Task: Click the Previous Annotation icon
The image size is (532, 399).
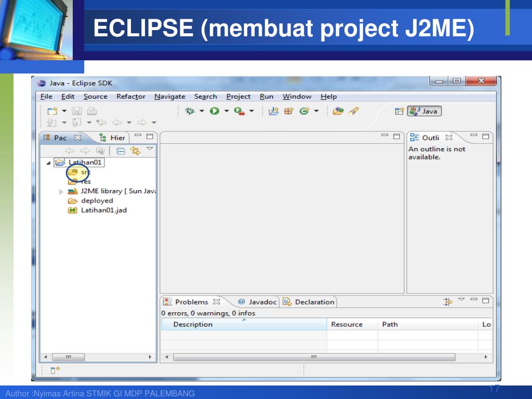Action: pos(77,123)
